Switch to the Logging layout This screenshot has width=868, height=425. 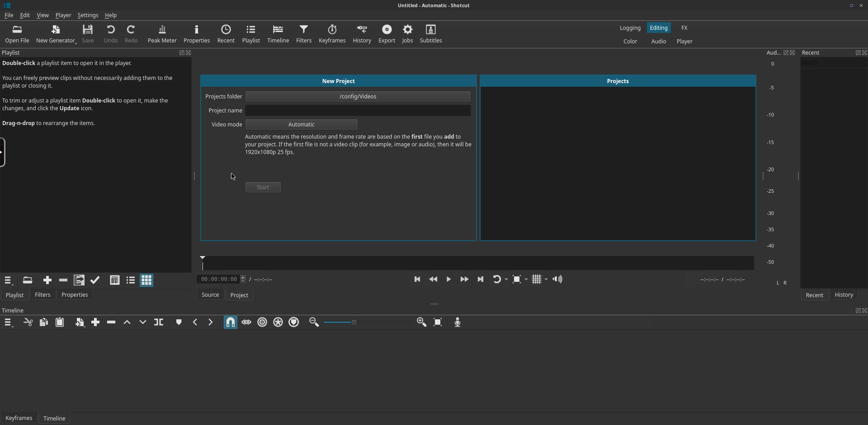(x=630, y=28)
